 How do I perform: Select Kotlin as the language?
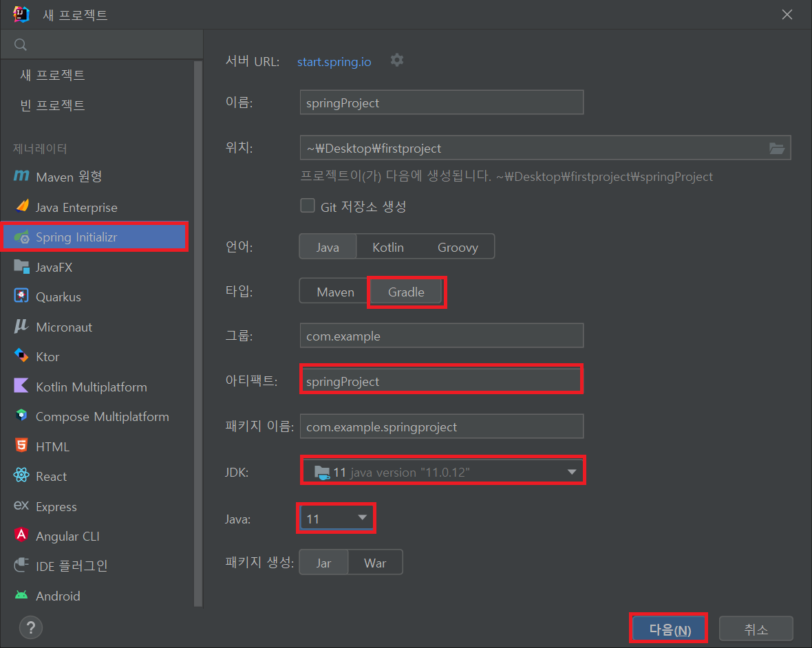click(388, 246)
